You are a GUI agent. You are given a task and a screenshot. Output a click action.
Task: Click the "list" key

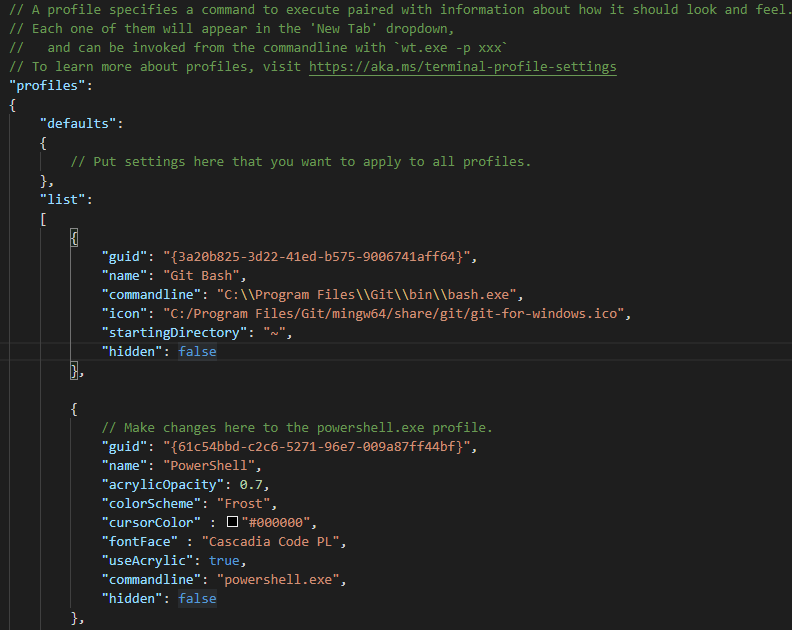click(63, 200)
